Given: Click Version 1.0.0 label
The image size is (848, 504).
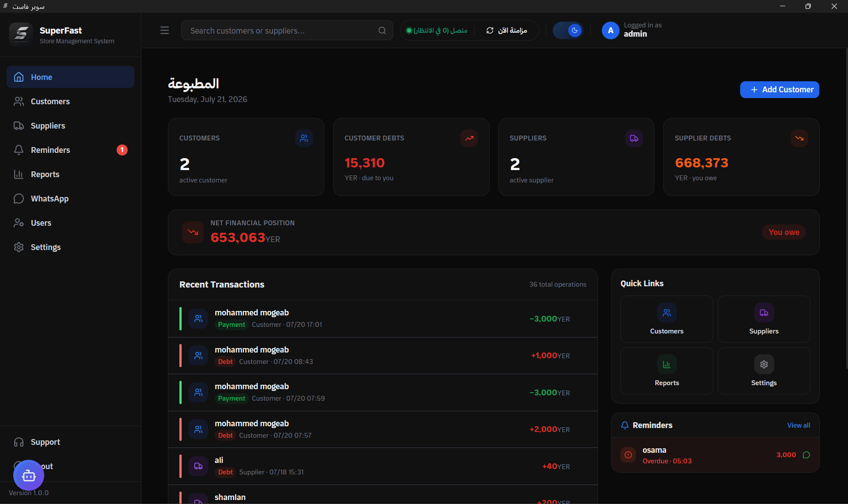Looking at the screenshot, I should 29,493.
